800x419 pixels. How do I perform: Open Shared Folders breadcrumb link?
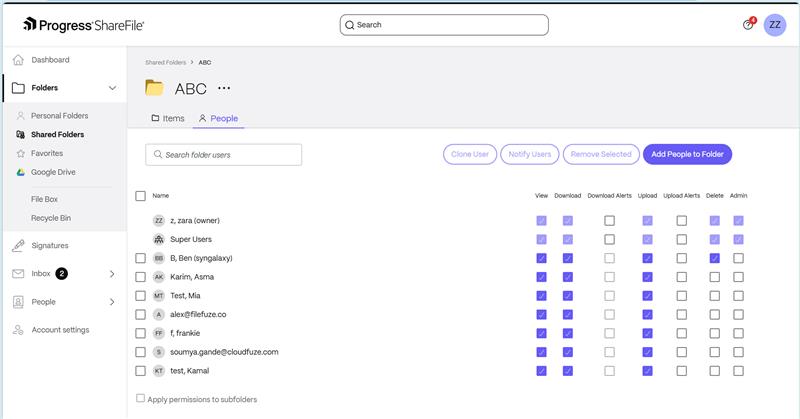pyautogui.click(x=165, y=62)
